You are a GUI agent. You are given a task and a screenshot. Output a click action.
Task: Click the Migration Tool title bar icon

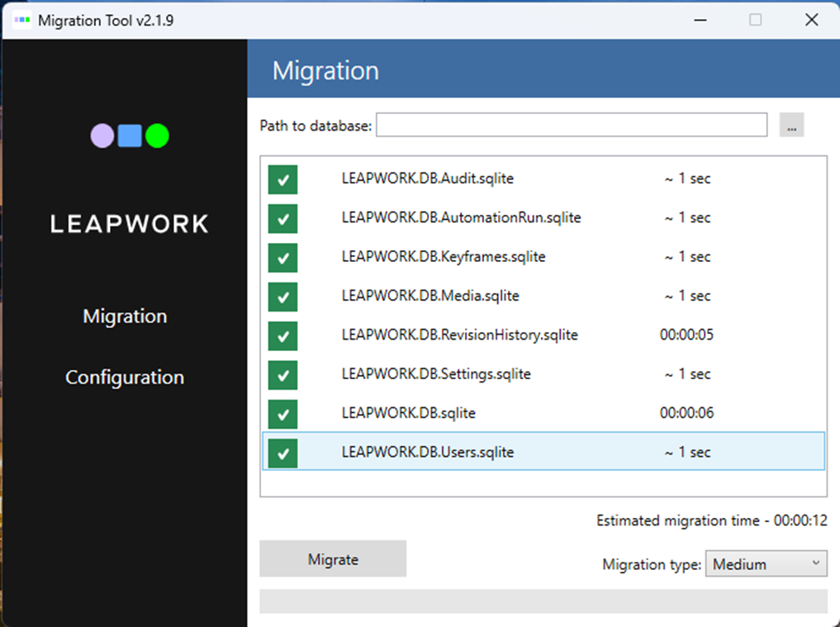pos(22,21)
